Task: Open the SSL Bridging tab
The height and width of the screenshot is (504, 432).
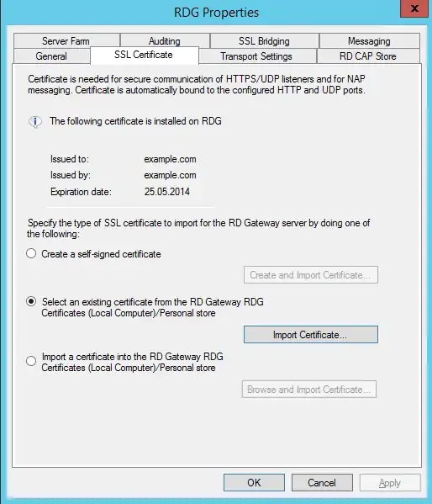Action: [265, 41]
